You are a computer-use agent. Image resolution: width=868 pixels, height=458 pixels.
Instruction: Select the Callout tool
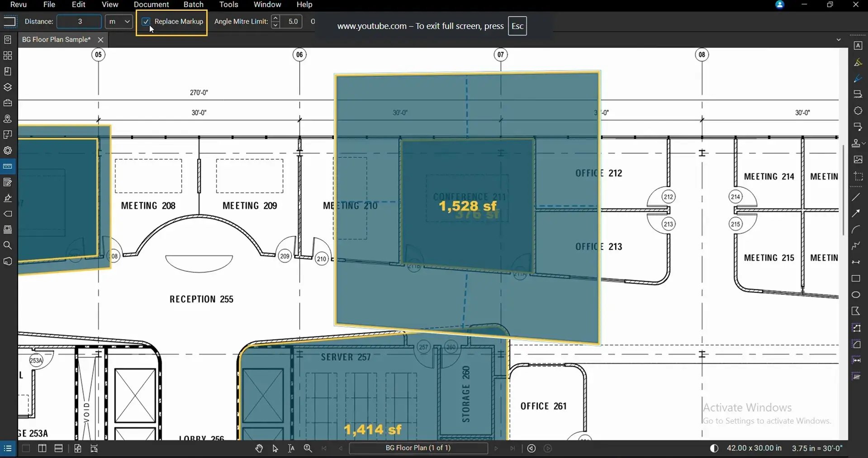pyautogui.click(x=858, y=127)
